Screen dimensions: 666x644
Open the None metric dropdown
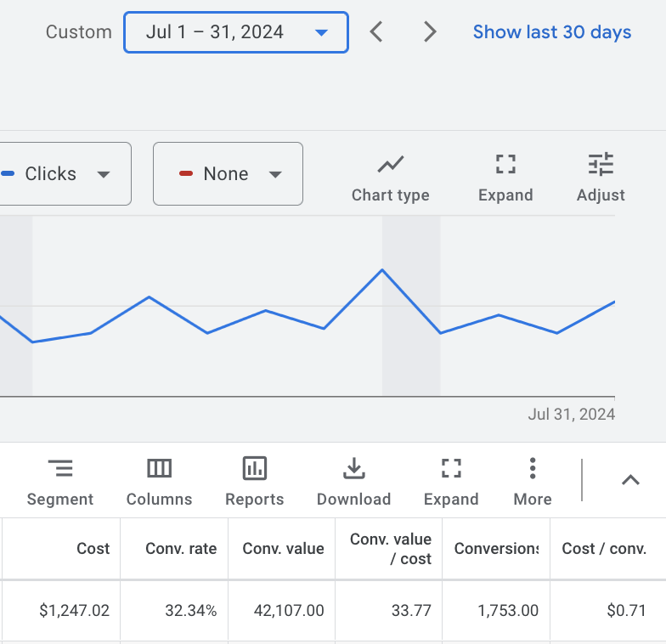coord(228,174)
